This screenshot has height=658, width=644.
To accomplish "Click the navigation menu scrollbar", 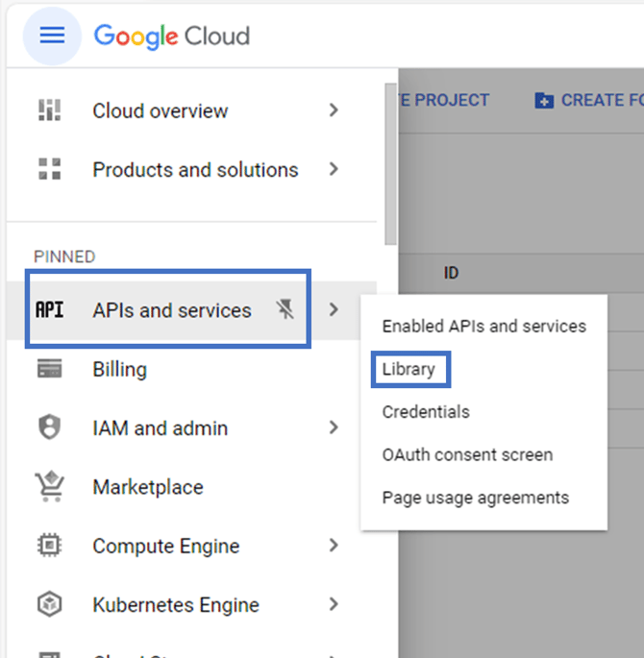I will [x=390, y=163].
